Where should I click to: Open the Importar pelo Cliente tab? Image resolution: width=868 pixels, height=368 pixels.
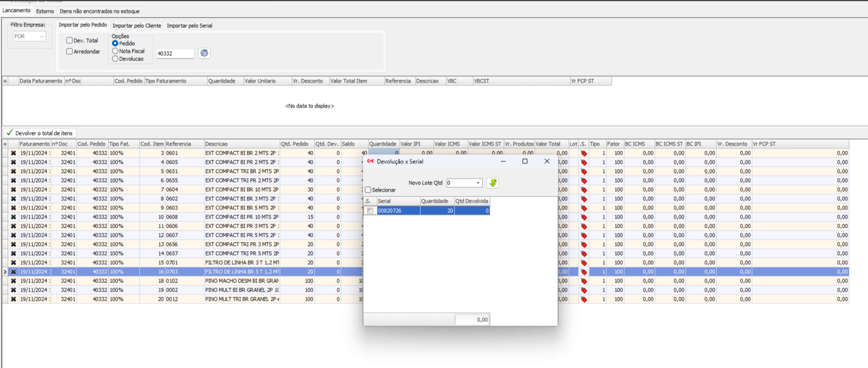click(x=137, y=25)
